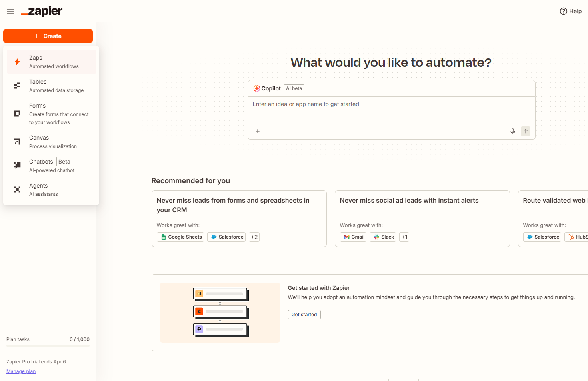Select Tables Automated data storage item
This screenshot has width=588, height=381.
[56, 86]
